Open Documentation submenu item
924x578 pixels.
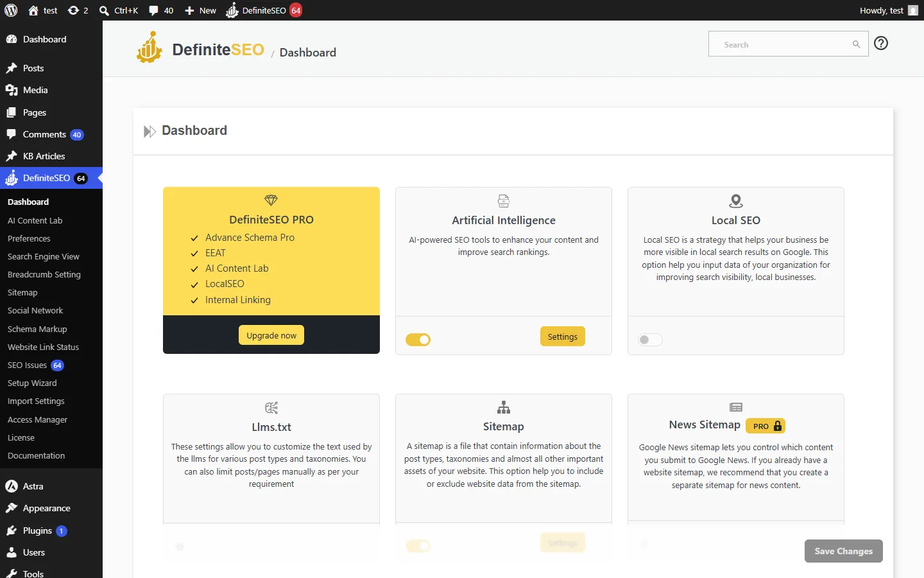coord(36,455)
